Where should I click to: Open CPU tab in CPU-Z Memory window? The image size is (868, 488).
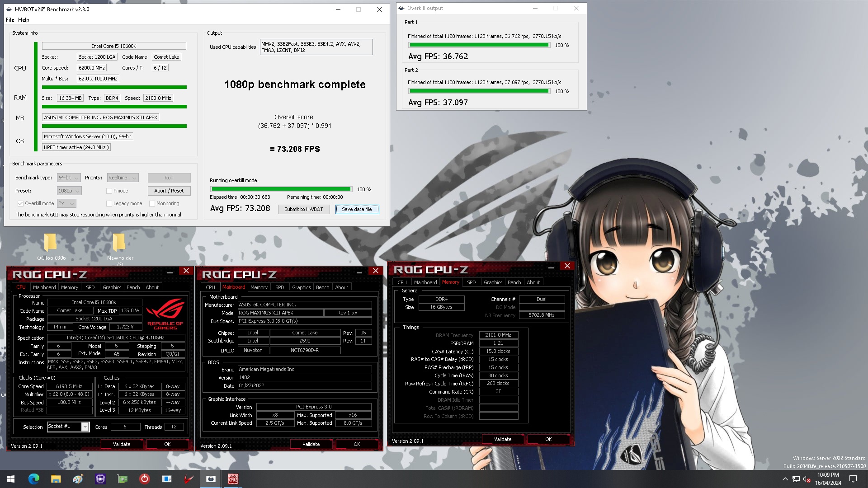pyautogui.click(x=402, y=282)
